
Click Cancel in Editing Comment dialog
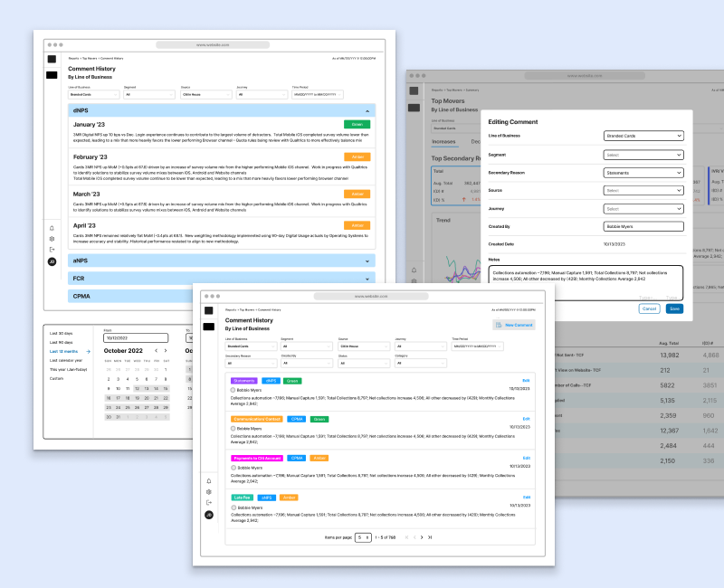pyautogui.click(x=649, y=308)
